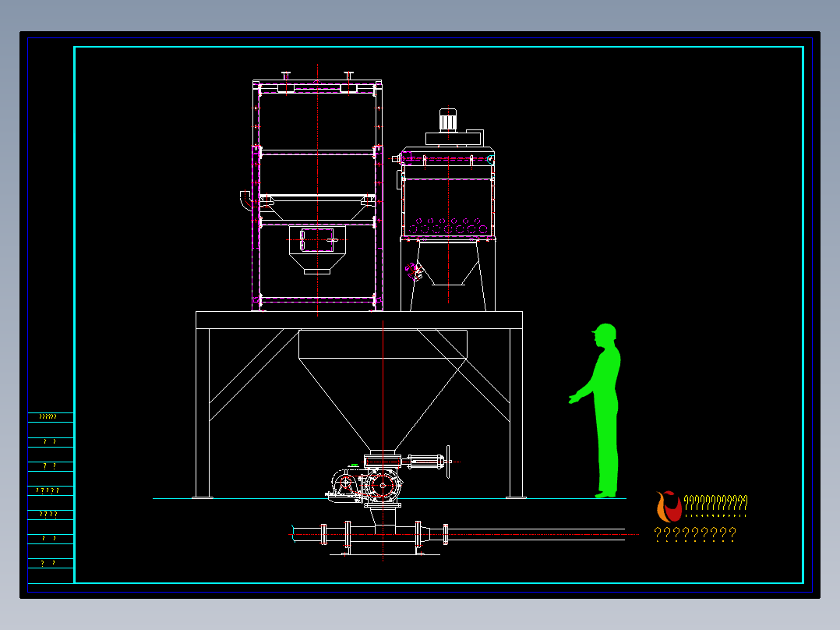The width and height of the screenshot is (840, 630).
Task: Select the magenta valve on the dust collector's cone
Action: click(x=414, y=271)
